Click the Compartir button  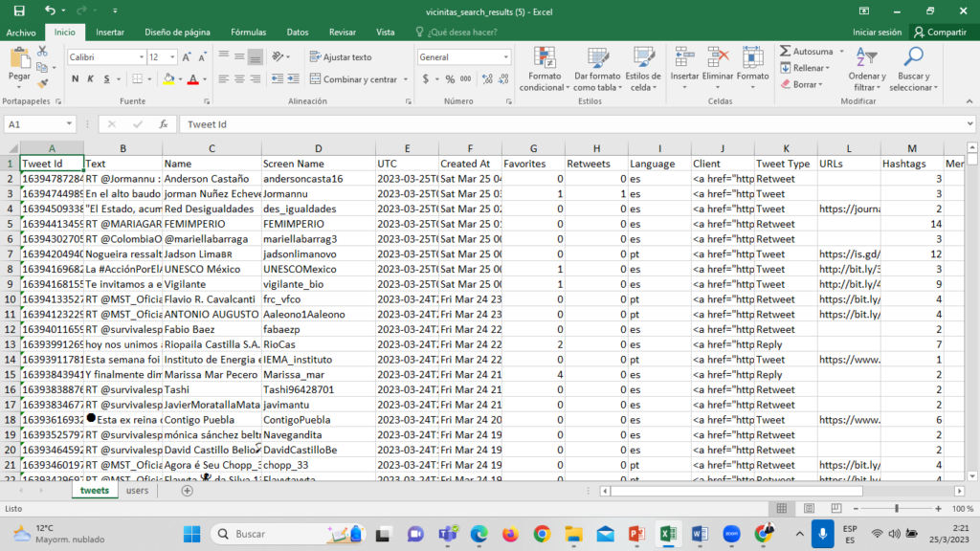(x=939, y=32)
